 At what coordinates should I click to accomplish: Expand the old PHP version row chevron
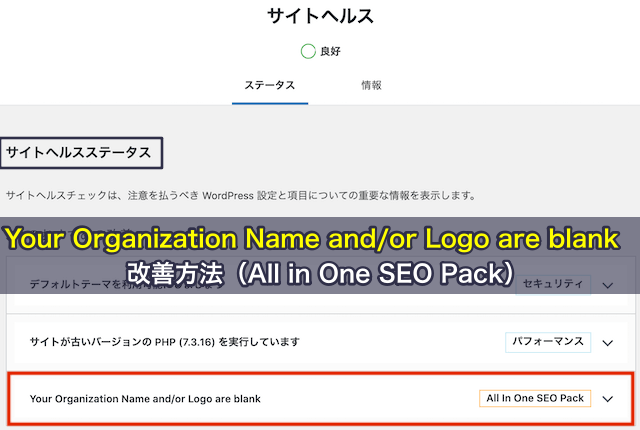pyautogui.click(x=608, y=342)
